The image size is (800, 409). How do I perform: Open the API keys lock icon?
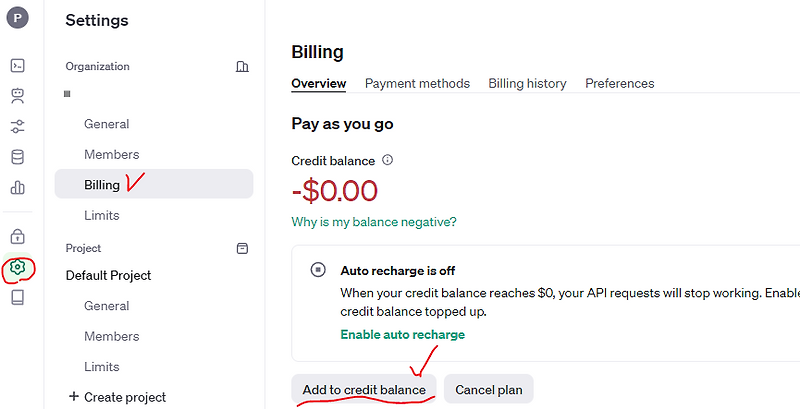pos(17,237)
